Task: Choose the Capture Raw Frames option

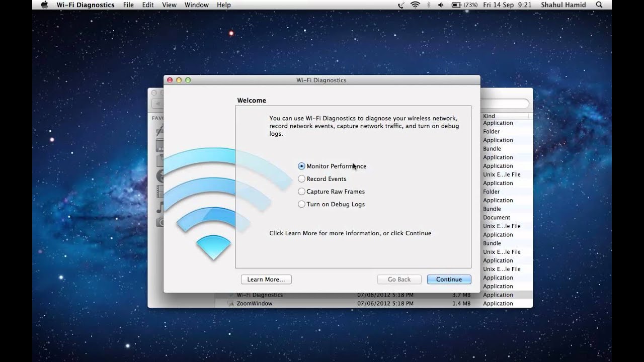Action: point(332,192)
